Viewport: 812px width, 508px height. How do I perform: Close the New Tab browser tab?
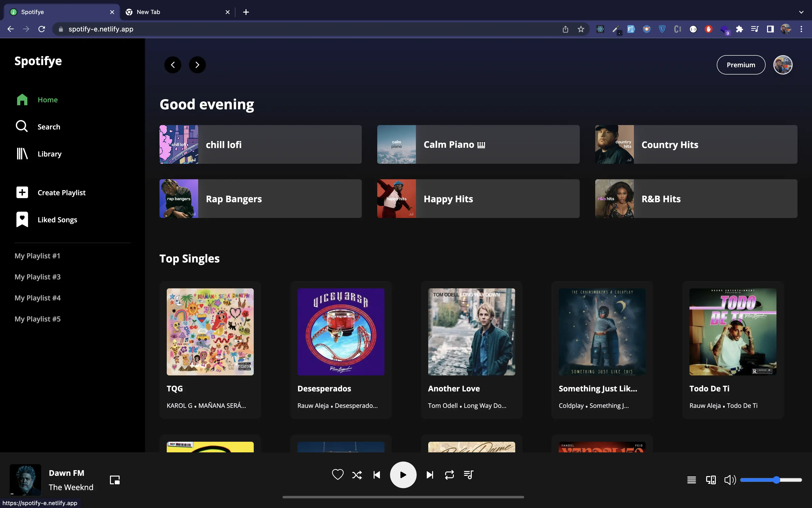coord(227,12)
